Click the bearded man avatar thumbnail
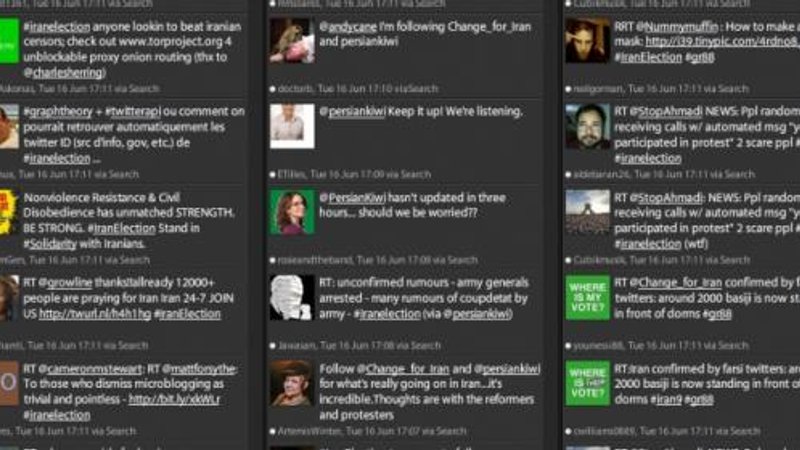 pos(587,126)
